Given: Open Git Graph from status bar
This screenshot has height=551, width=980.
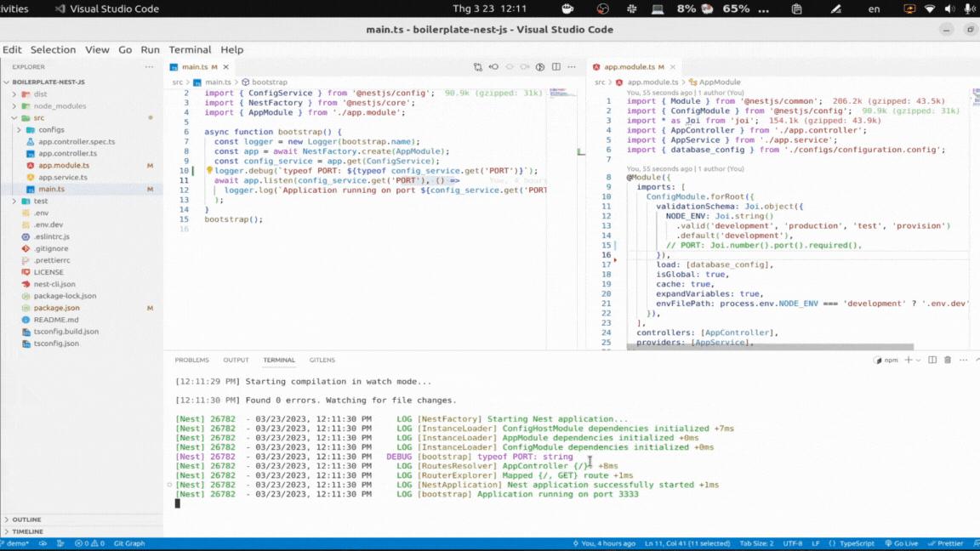Looking at the screenshot, I should (x=128, y=543).
